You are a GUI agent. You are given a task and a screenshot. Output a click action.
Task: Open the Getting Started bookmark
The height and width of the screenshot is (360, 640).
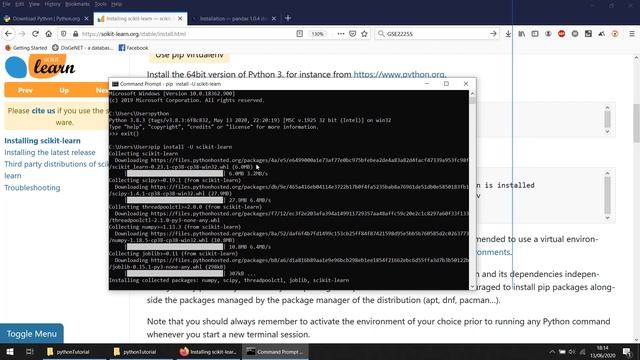click(x=26, y=48)
